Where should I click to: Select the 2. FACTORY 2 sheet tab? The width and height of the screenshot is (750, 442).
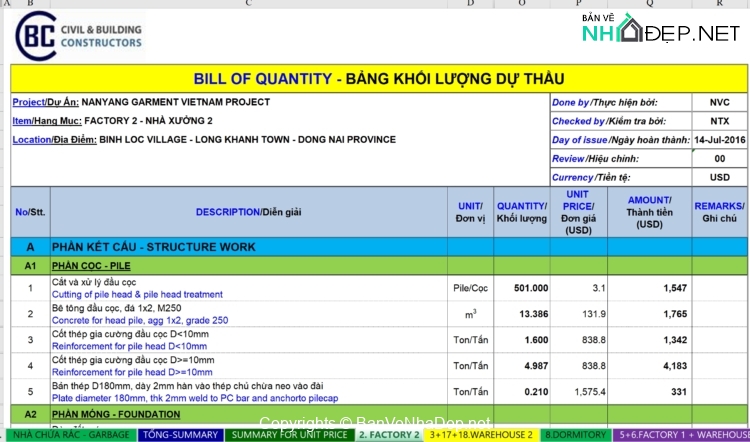(x=389, y=435)
